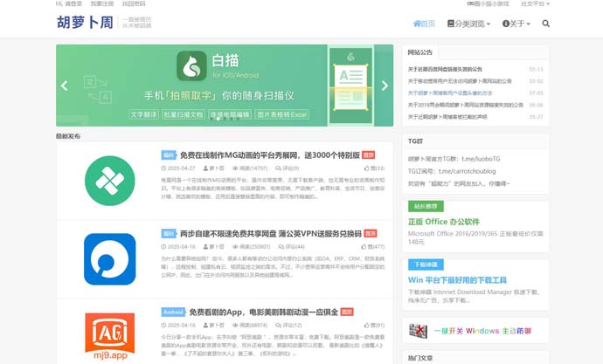The width and height of the screenshot is (603, 364).
Task: Open announcement dated 05-27
Action: click(x=447, y=117)
